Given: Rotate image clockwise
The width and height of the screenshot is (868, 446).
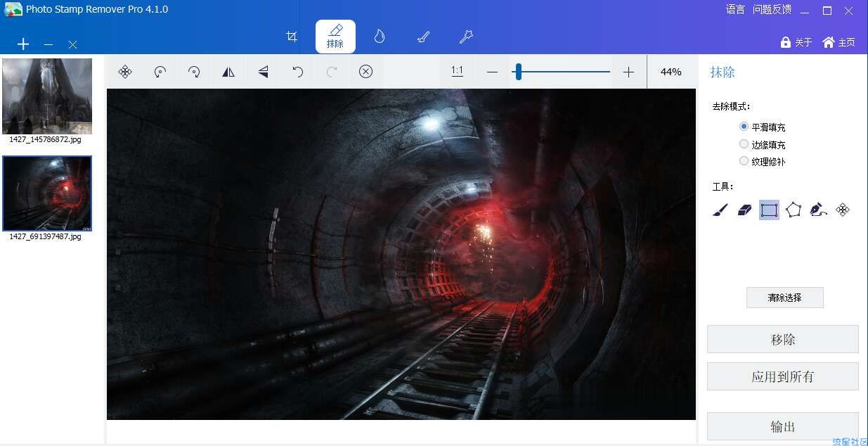Looking at the screenshot, I should (195, 72).
